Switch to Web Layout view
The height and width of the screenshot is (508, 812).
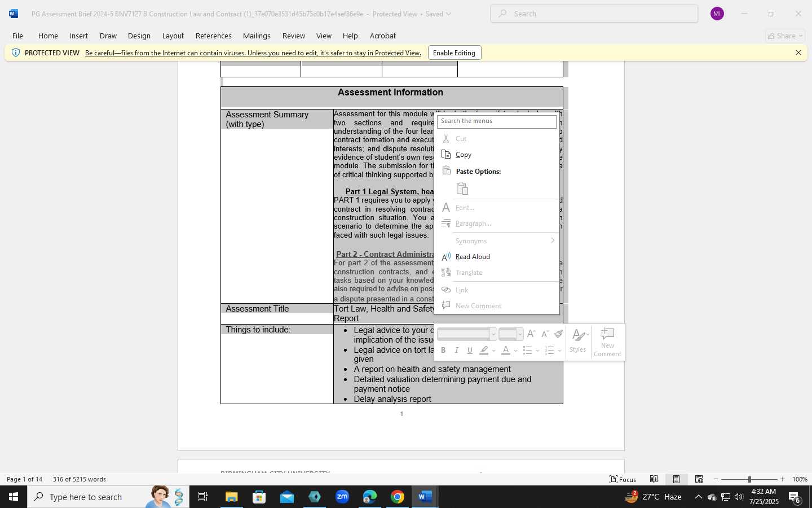[x=699, y=479]
